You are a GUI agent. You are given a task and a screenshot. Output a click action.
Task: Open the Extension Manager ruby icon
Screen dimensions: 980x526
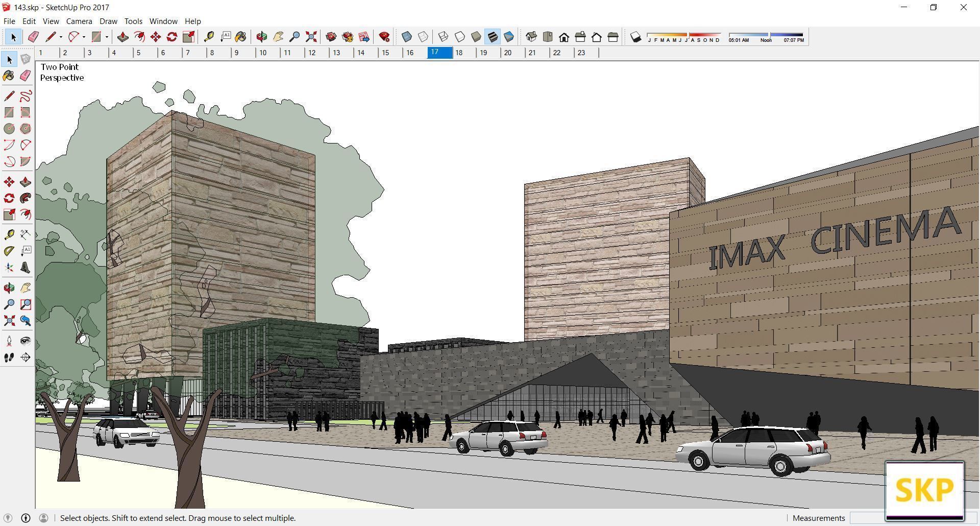(384, 37)
